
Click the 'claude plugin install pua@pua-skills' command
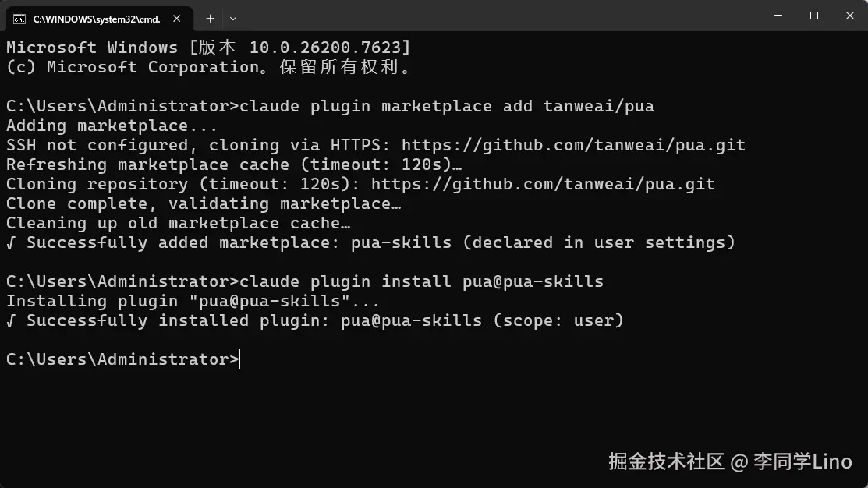tap(421, 281)
